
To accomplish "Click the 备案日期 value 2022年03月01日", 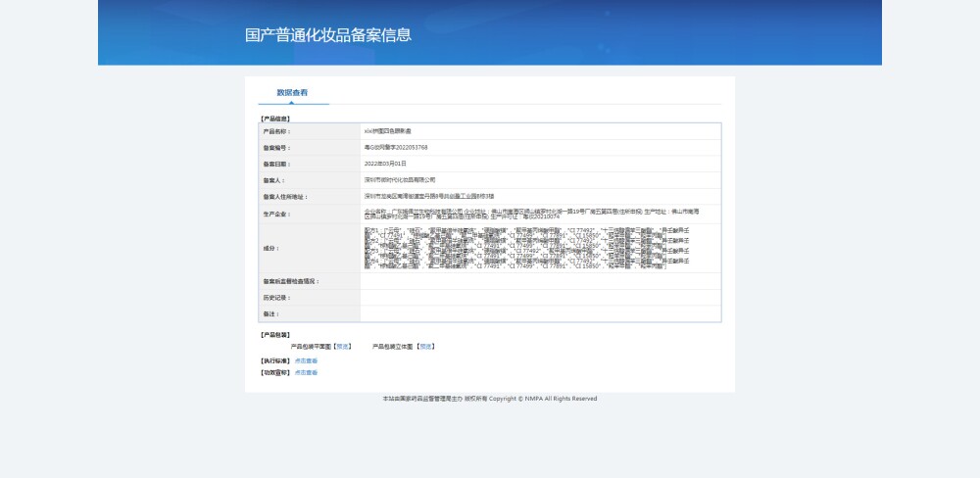I will pyautogui.click(x=385, y=164).
